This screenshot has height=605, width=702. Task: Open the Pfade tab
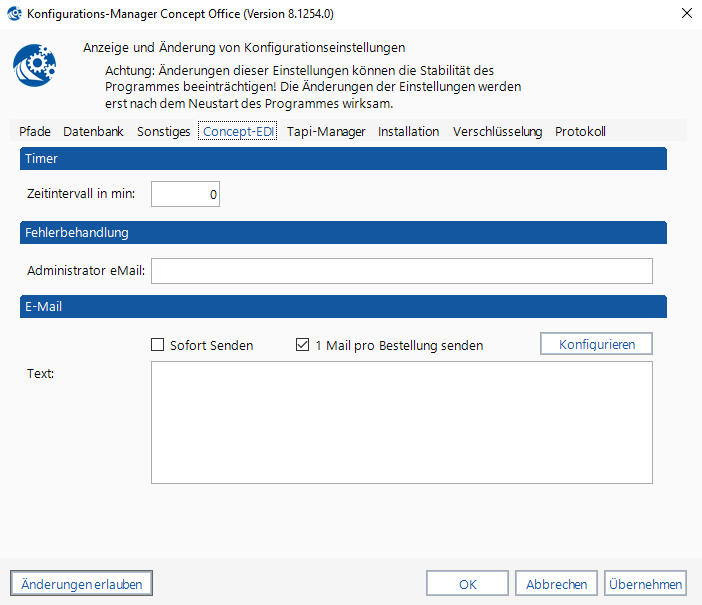coord(35,131)
